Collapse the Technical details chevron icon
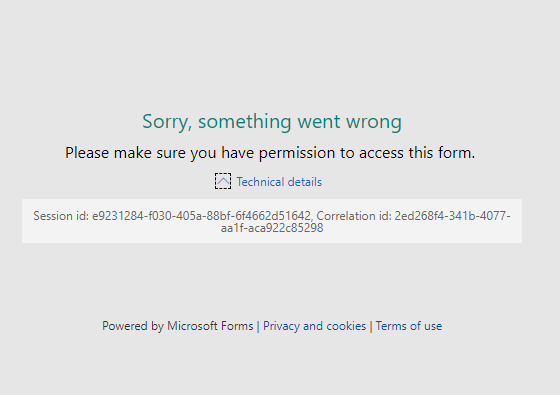This screenshot has height=395, width=560. coord(223,181)
